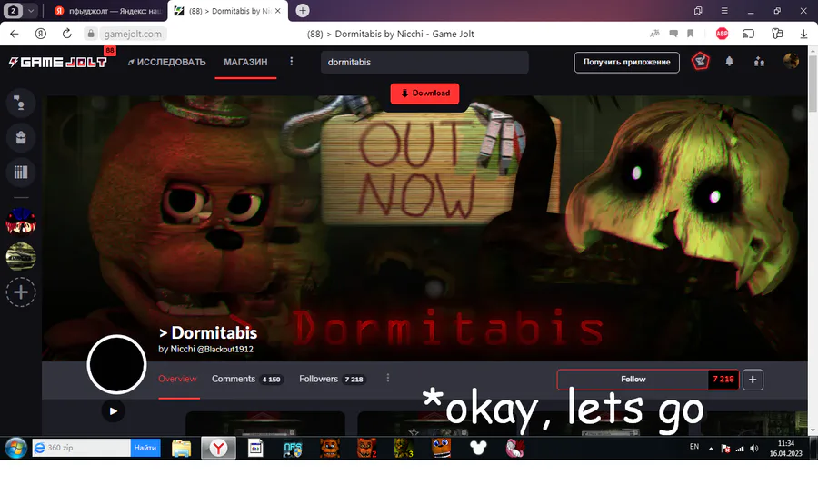Open browser downloads
The image size is (818, 504).
[804, 34]
